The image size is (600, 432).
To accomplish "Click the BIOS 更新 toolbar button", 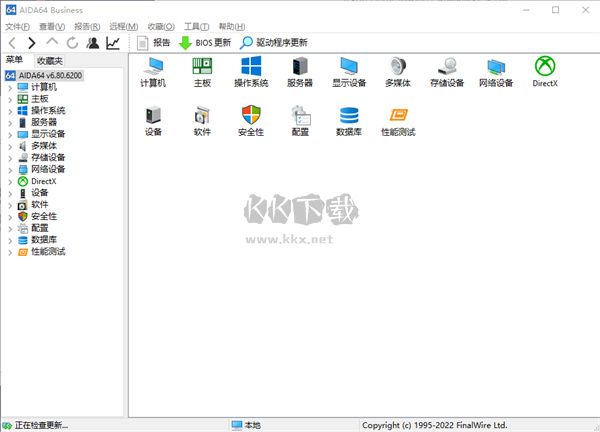I will pyautogui.click(x=205, y=43).
